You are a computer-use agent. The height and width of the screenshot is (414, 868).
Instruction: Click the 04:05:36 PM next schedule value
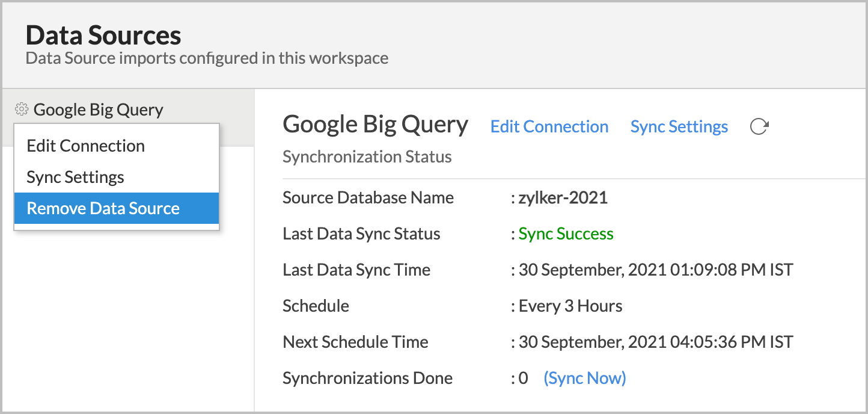point(656,342)
